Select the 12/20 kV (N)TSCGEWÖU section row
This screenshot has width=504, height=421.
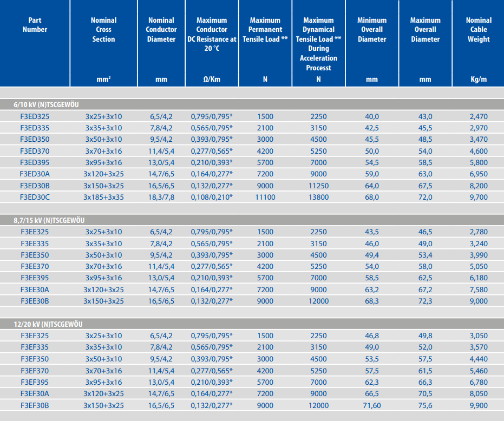tap(252, 324)
